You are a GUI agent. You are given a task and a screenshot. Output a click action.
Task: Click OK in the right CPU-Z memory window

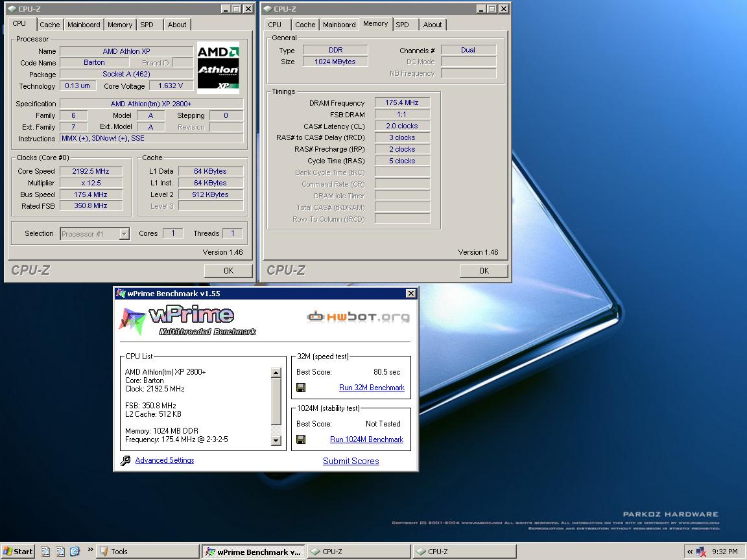point(484,270)
